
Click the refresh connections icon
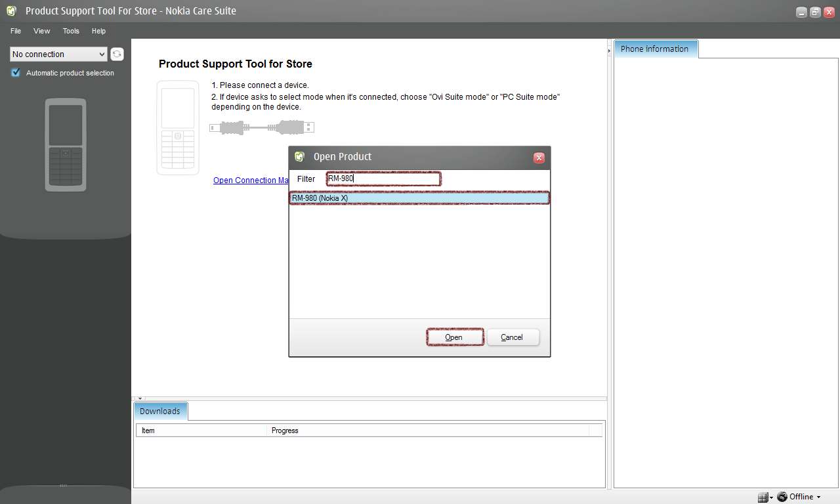tap(117, 54)
